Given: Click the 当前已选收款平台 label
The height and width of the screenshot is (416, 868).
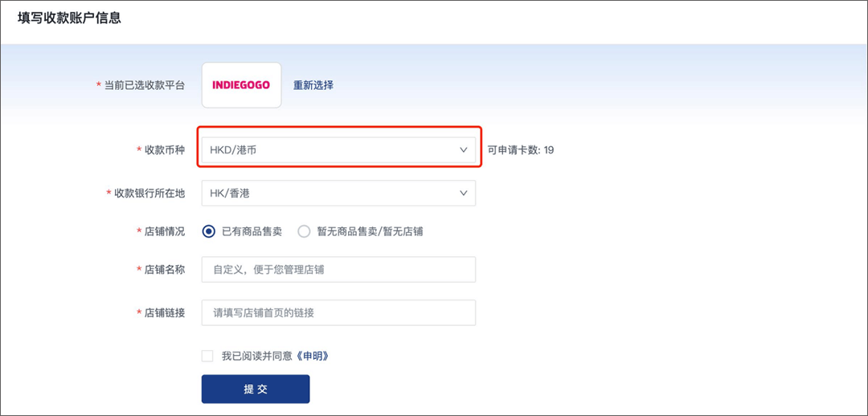Looking at the screenshot, I should pyautogui.click(x=145, y=85).
